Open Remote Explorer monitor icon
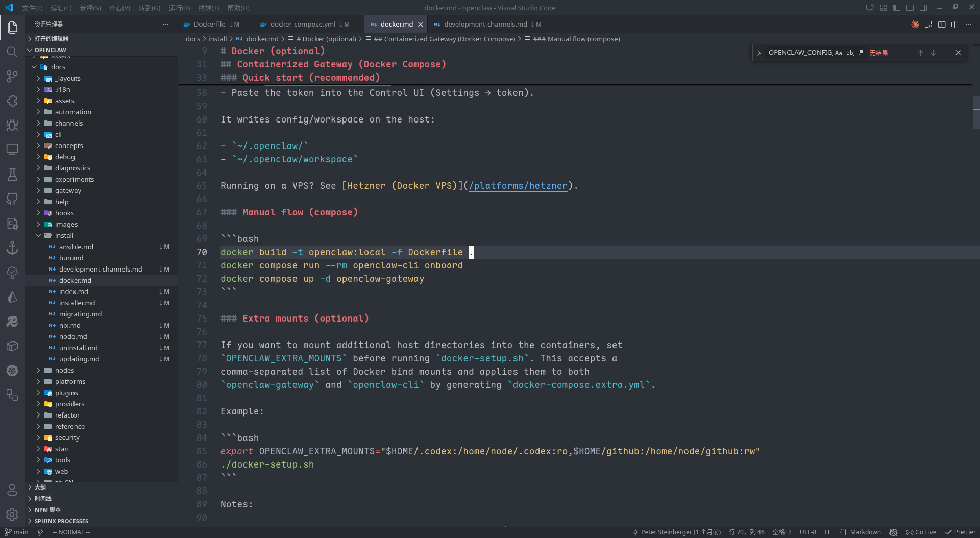The width and height of the screenshot is (980, 538). click(12, 150)
